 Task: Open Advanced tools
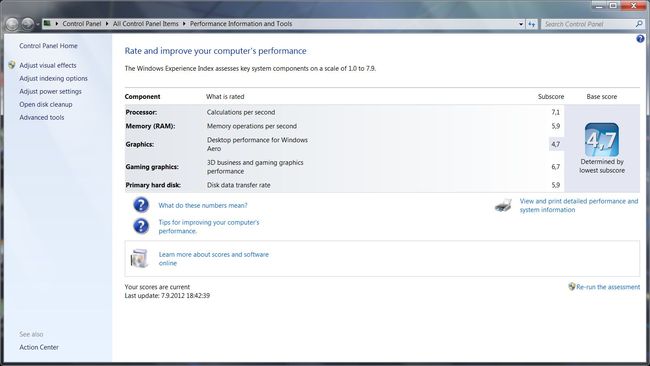pyautogui.click(x=41, y=118)
